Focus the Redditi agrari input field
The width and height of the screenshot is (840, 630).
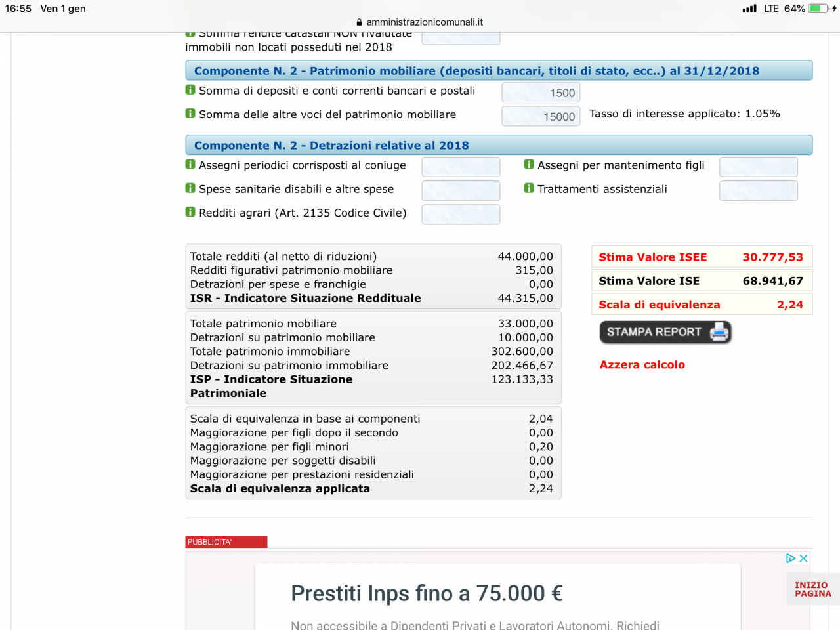[461, 214]
